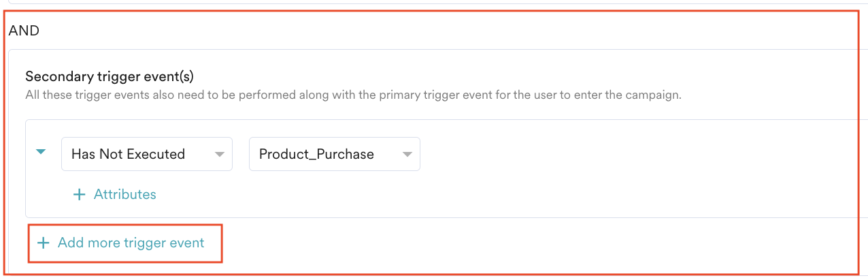The height and width of the screenshot is (278, 868).
Task: Select the Has Not Executed text in combo box
Action: (128, 154)
